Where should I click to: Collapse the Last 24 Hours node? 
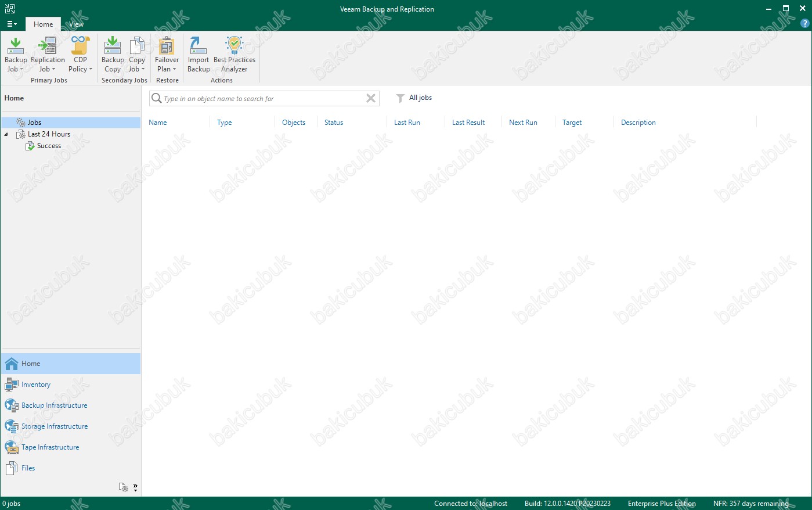[6, 134]
